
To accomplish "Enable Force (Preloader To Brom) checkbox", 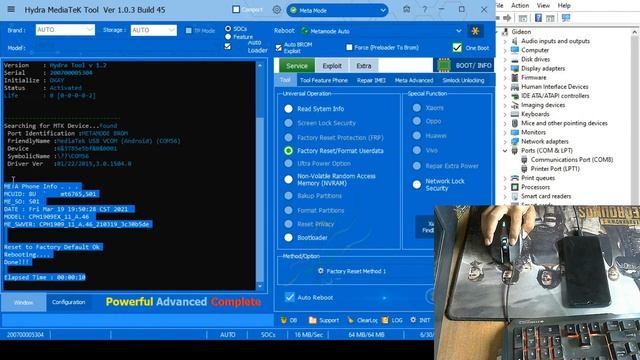I will (x=349, y=47).
